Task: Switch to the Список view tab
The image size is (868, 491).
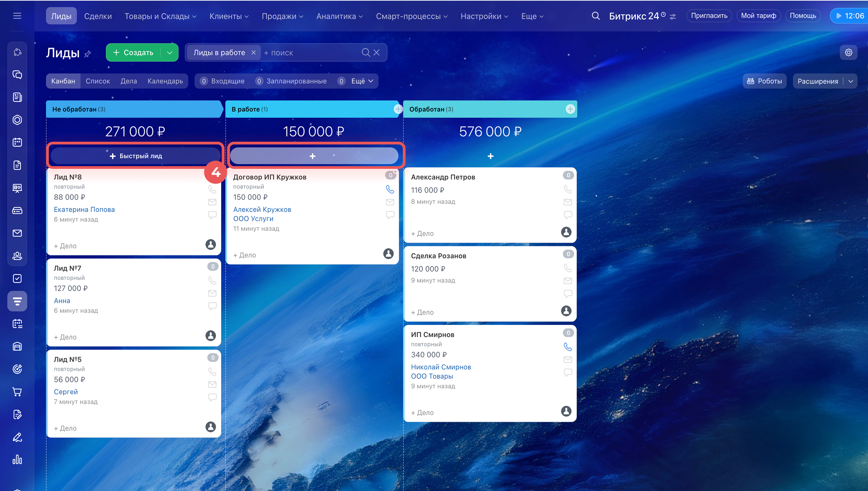Action: coord(98,81)
